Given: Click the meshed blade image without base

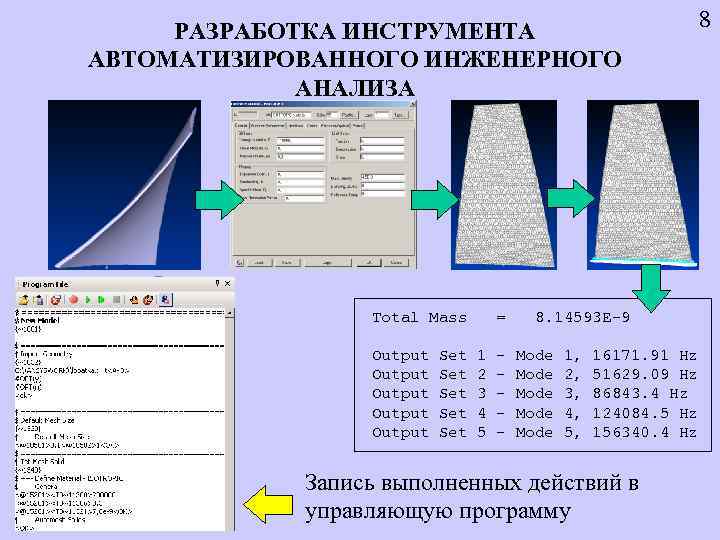Looking at the screenshot, I should (x=504, y=185).
